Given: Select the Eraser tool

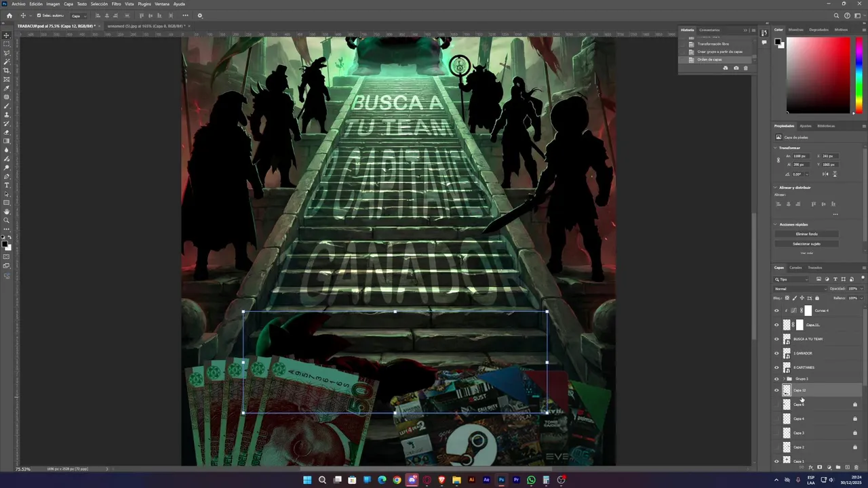Looking at the screenshot, I should pyautogui.click(x=7, y=132).
